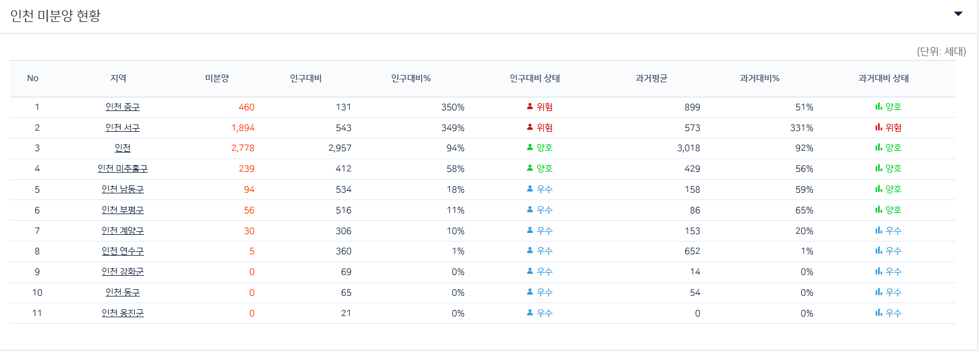Screen dimensions: 980x352
Task: Click the 인천 미분양 현황 panel title
Action: coord(56,16)
